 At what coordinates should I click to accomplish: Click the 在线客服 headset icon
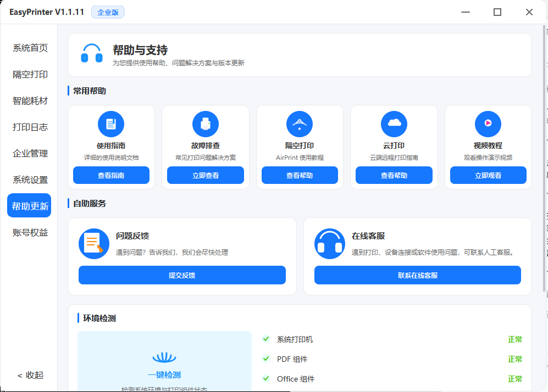[x=330, y=244]
